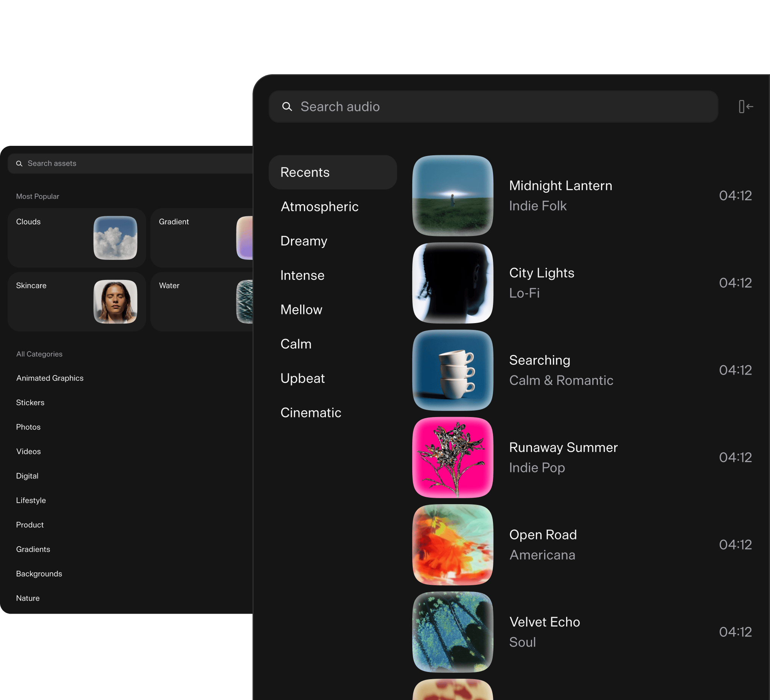
Task: Click the Open Road track title
Action: [x=543, y=534]
